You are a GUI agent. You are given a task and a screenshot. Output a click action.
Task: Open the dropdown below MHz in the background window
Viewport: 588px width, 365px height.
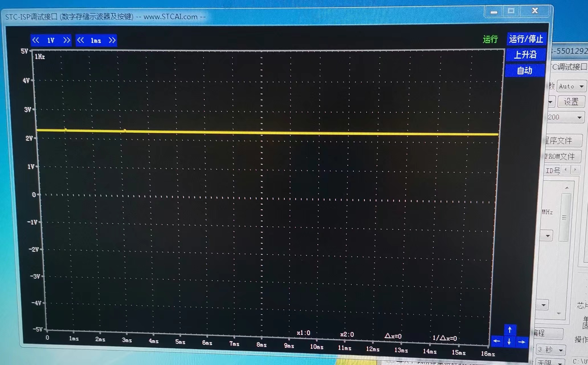click(x=547, y=236)
